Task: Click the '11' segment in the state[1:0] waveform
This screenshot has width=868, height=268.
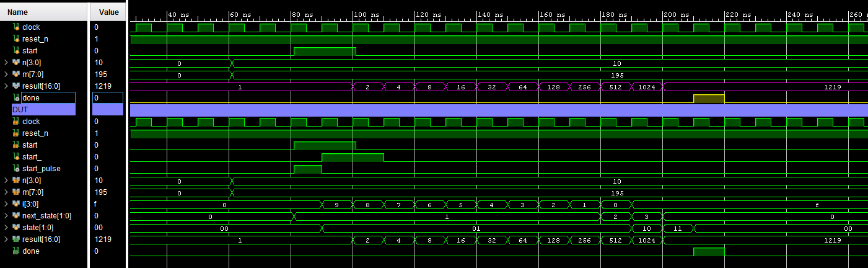Action: 678,228
